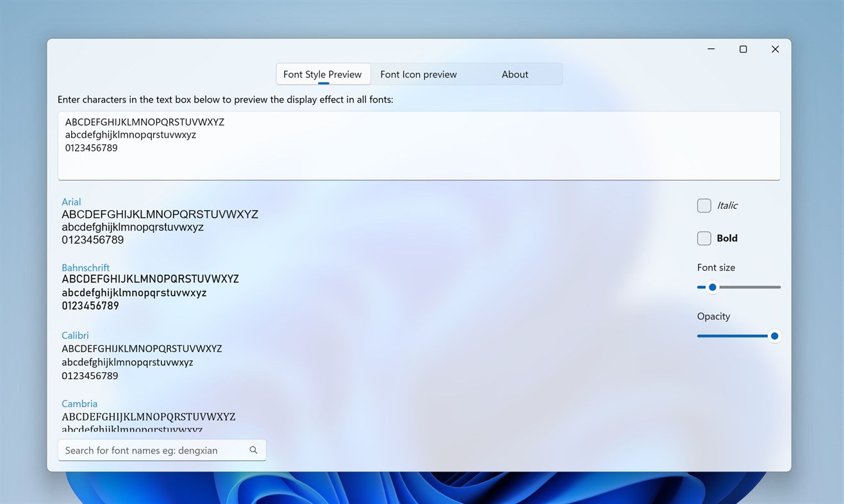Open the Font Icon preview tab
Screen dimensions: 844x504
click(418, 74)
